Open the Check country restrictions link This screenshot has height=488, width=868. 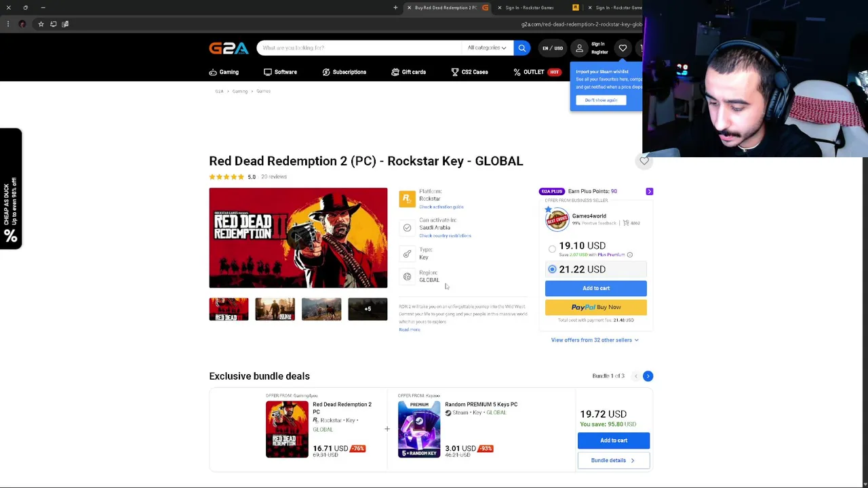point(445,236)
